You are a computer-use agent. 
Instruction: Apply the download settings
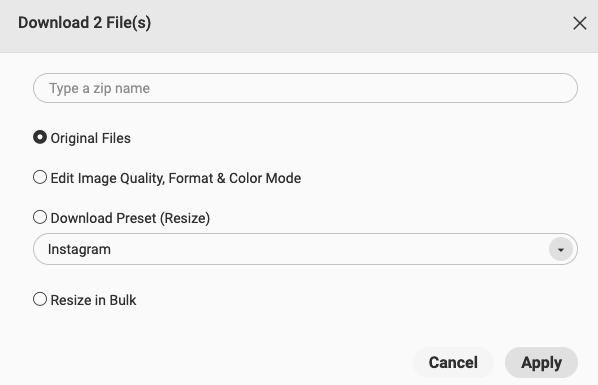(541, 362)
